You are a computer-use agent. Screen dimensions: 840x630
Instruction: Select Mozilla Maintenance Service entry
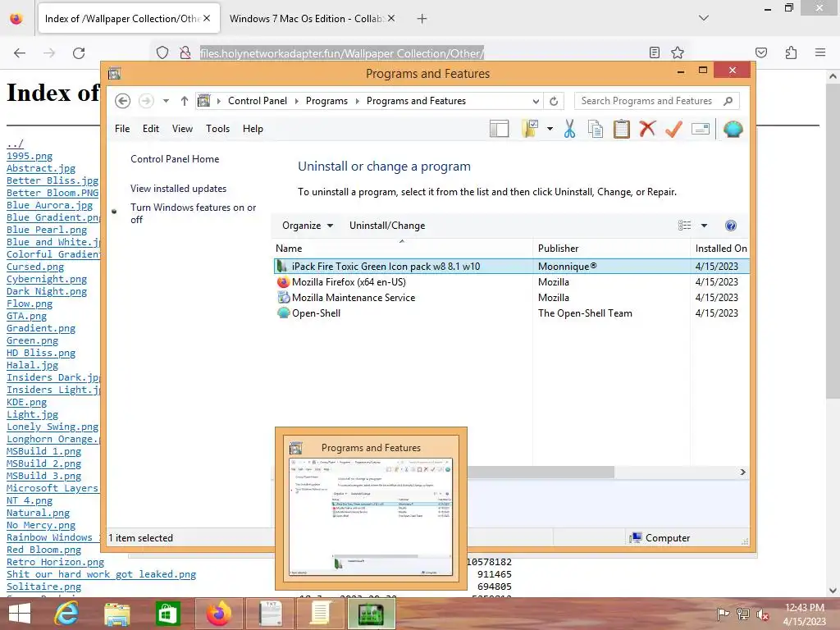point(512,297)
